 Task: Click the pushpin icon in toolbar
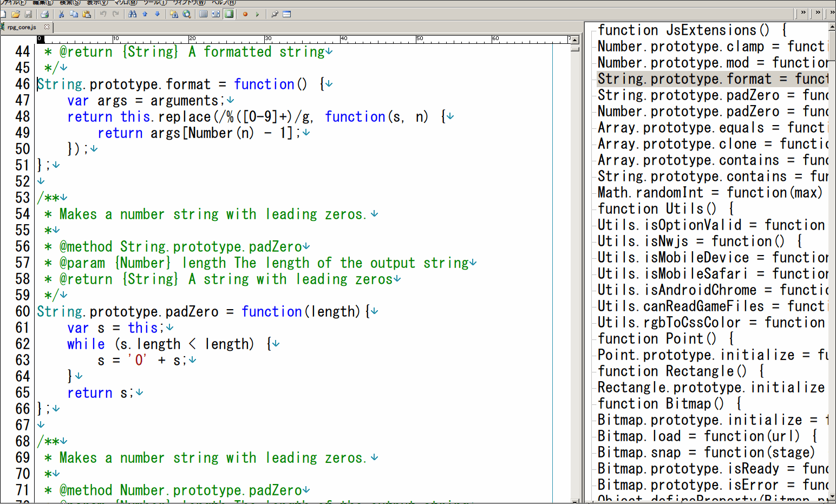click(x=275, y=14)
